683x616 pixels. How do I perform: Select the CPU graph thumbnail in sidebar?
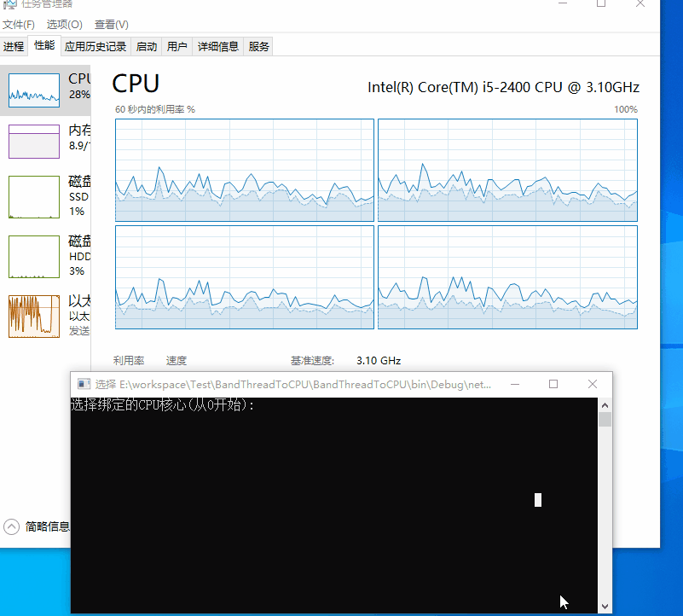(x=34, y=90)
